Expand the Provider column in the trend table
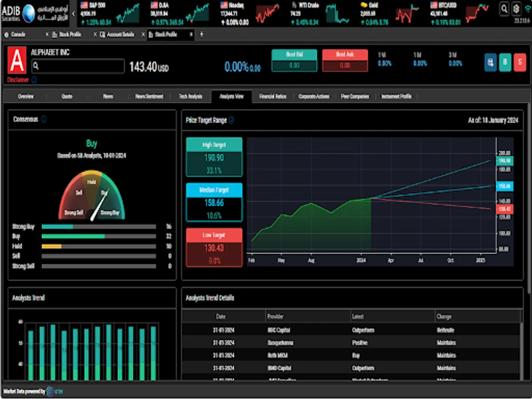532x399 pixels. tap(275, 316)
